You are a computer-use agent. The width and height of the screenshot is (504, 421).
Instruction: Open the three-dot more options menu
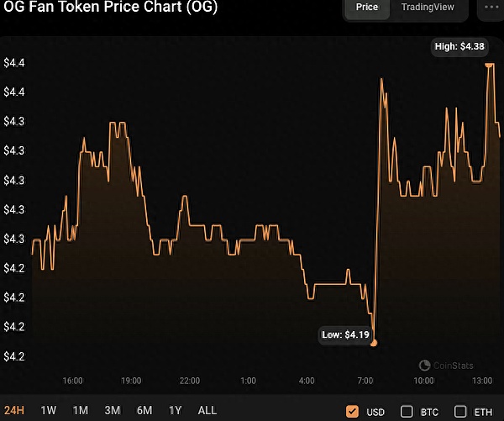(x=491, y=7)
